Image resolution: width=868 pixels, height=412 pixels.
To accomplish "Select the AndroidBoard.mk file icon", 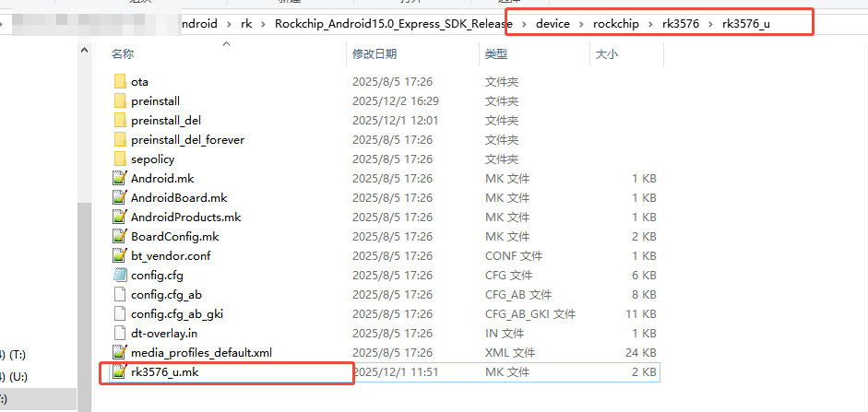I will (x=120, y=198).
